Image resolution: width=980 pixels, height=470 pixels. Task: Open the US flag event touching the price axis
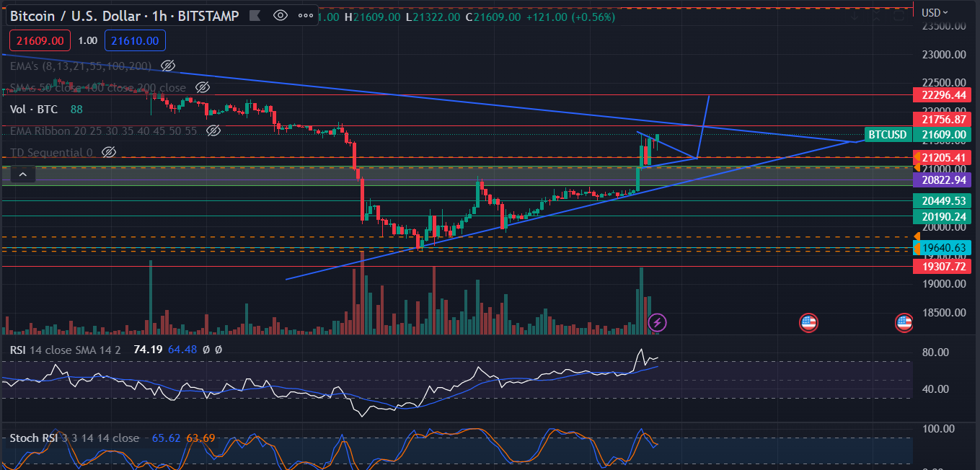(x=904, y=322)
